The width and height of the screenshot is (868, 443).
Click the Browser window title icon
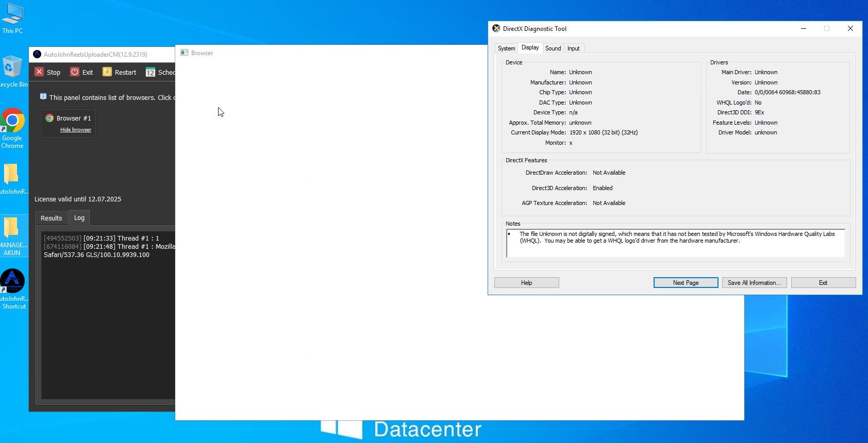point(184,53)
